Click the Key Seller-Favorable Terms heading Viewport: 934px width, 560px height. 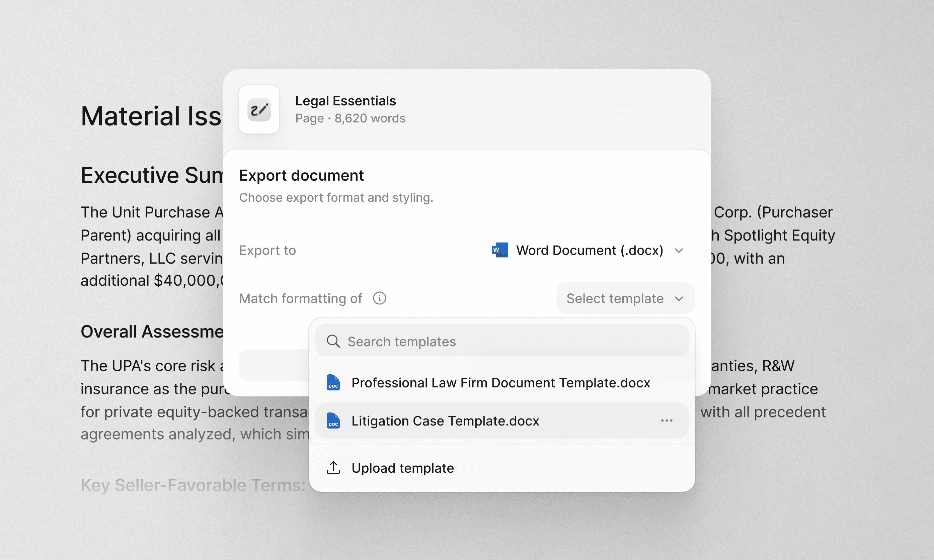click(193, 485)
